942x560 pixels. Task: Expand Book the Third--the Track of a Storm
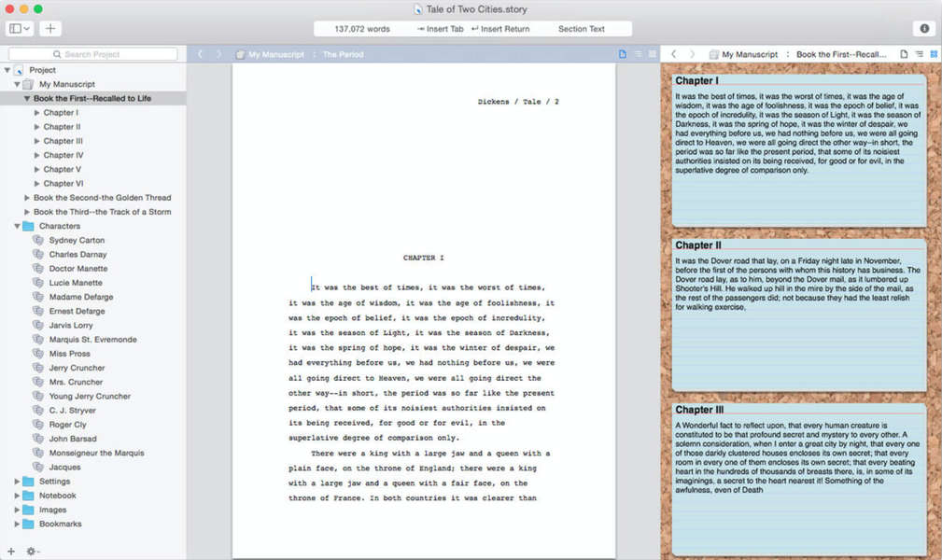pyautogui.click(x=26, y=212)
